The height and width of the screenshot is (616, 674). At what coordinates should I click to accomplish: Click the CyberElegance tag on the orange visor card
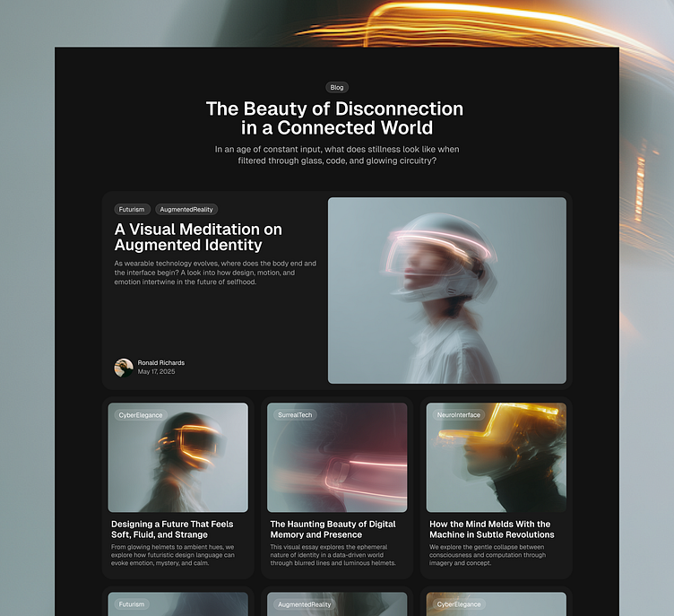tap(141, 415)
